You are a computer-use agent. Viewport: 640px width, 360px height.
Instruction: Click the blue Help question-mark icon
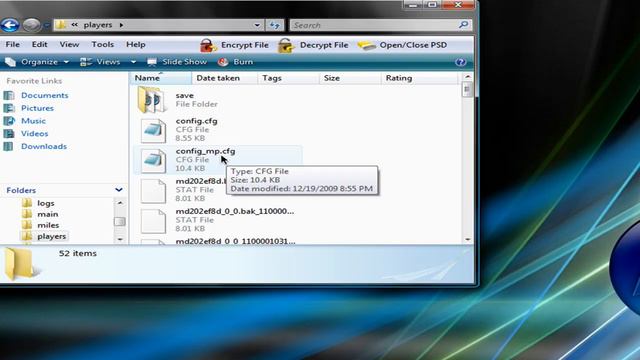click(460, 62)
